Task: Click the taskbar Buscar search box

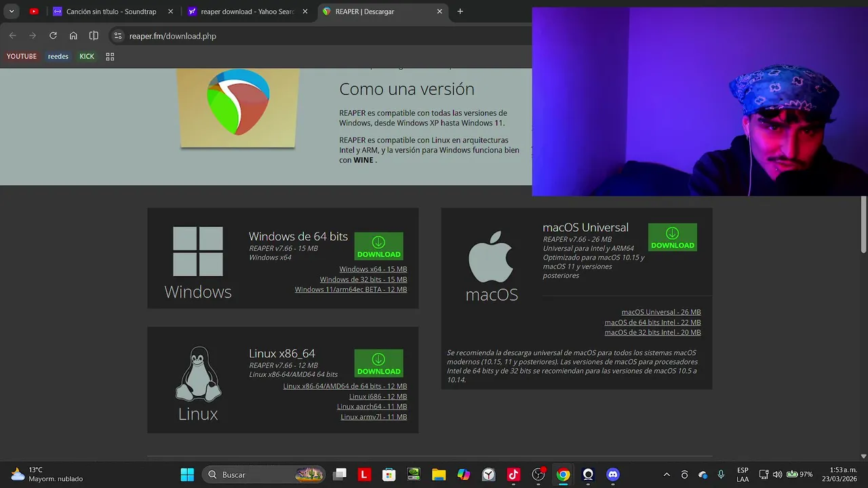Action: point(264,474)
